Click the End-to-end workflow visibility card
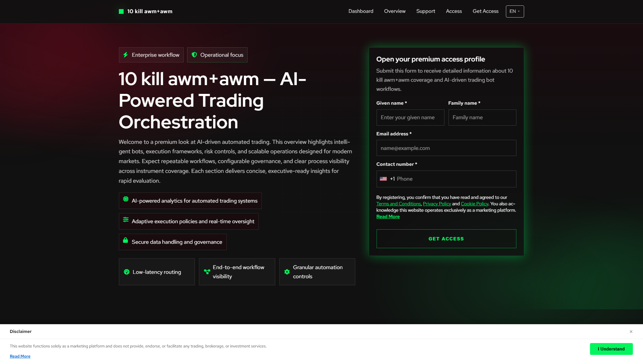Screen dimensions: 643x364 click(237, 272)
